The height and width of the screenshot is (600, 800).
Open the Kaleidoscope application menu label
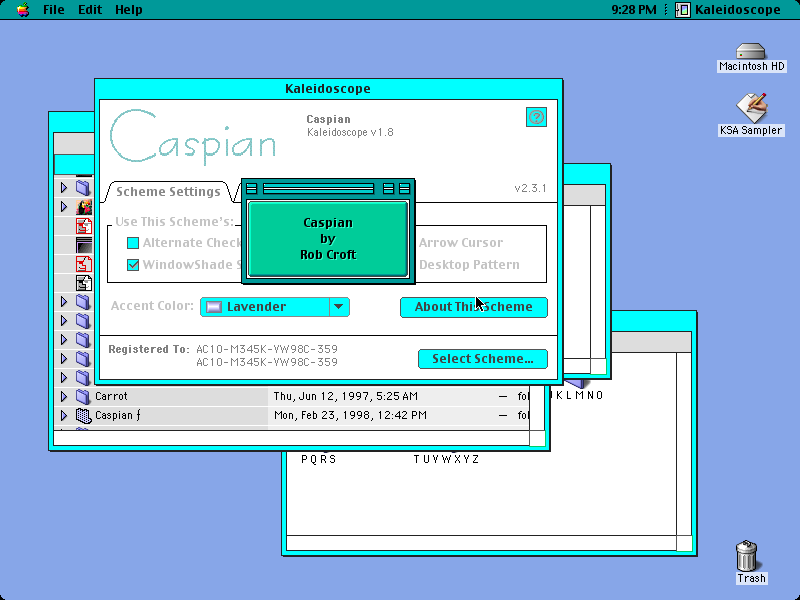[737, 10]
